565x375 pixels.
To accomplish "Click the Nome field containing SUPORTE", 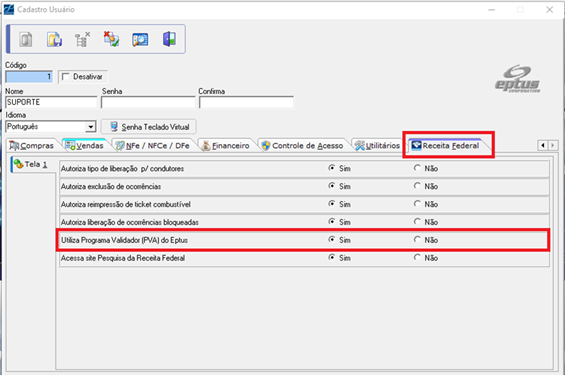I will point(51,102).
